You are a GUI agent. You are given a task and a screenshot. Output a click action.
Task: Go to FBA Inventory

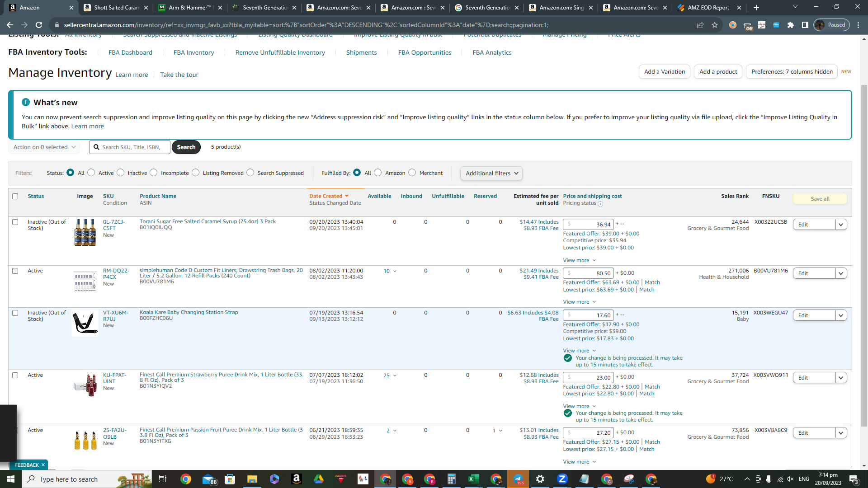coord(194,52)
